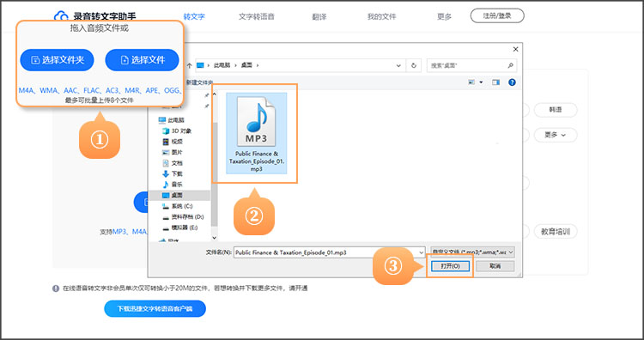This screenshot has width=644, height=340.
Task: Open the view options dropdown arrow
Action: (x=482, y=82)
